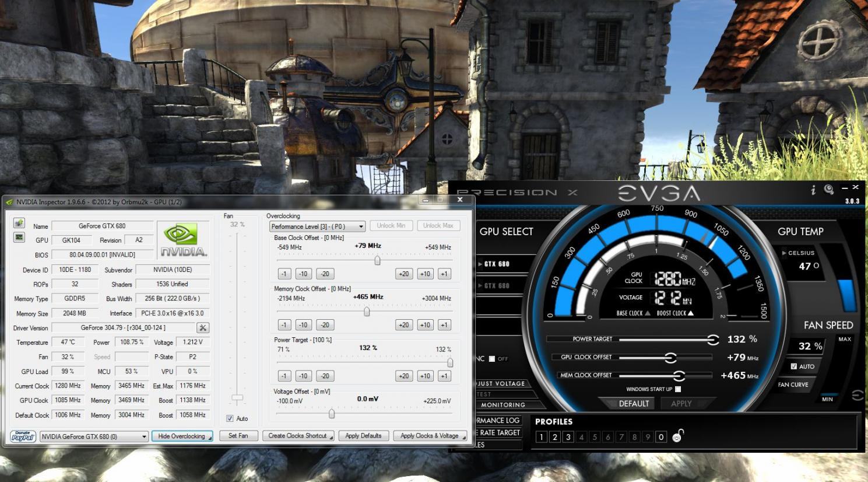Click Hide Overclocking button
Viewport: 868px width, 482px height.
(x=182, y=436)
